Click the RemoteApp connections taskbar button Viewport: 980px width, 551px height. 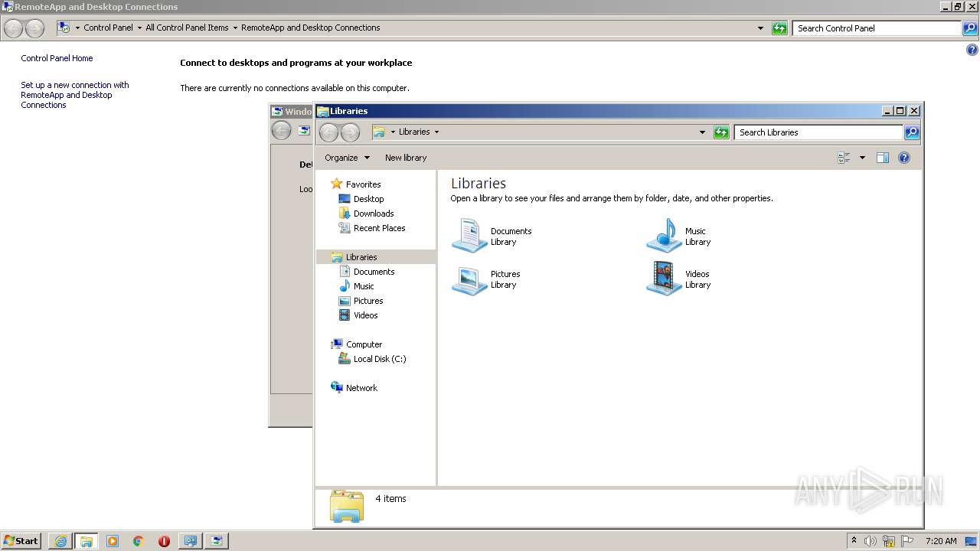(216, 541)
